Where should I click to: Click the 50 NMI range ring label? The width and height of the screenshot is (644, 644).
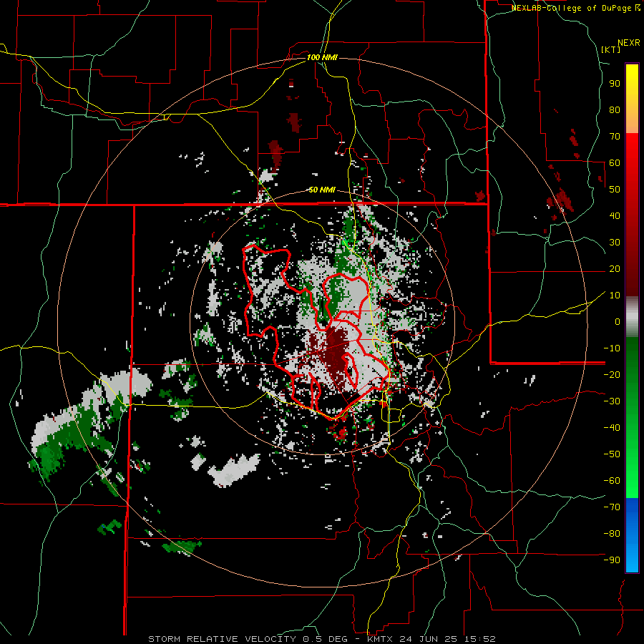pyautogui.click(x=322, y=190)
